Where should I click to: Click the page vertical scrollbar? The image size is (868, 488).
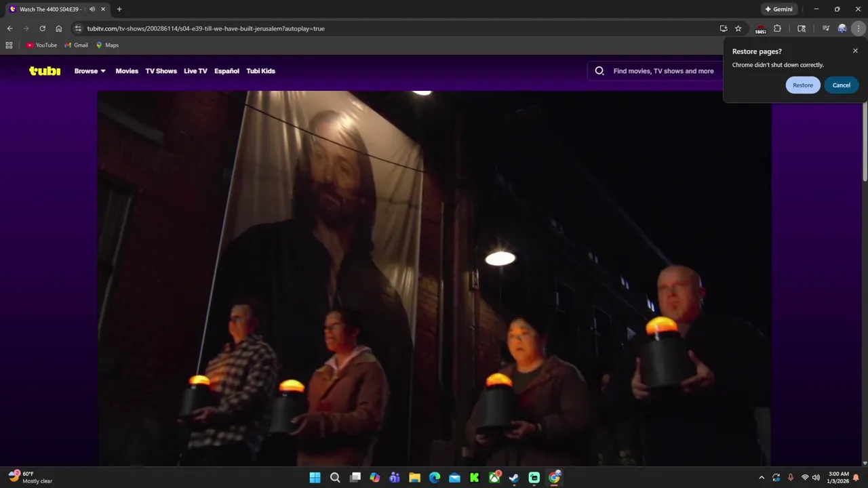[865, 142]
